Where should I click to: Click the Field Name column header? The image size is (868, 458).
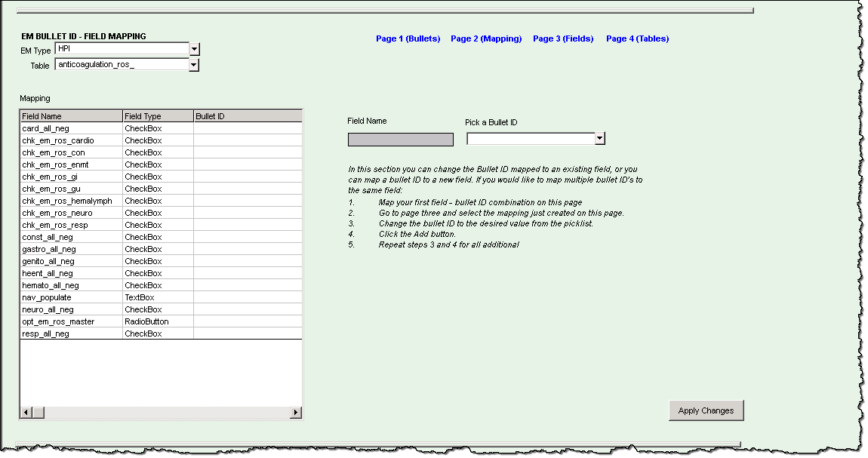pos(71,116)
